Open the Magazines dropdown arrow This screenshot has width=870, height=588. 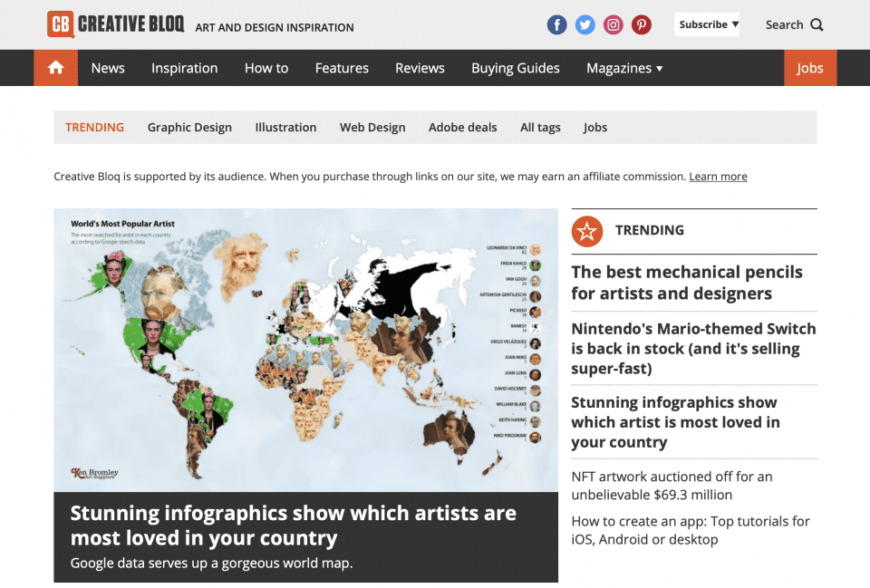click(x=659, y=68)
